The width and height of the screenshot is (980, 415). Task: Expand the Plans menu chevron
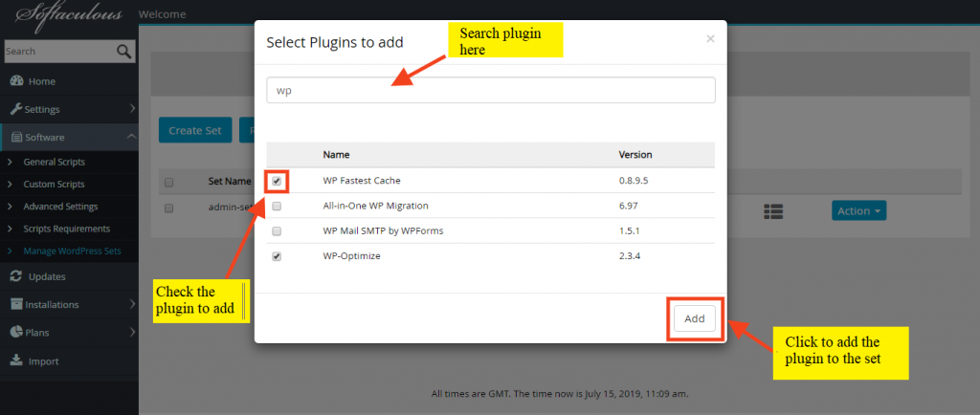click(x=132, y=333)
